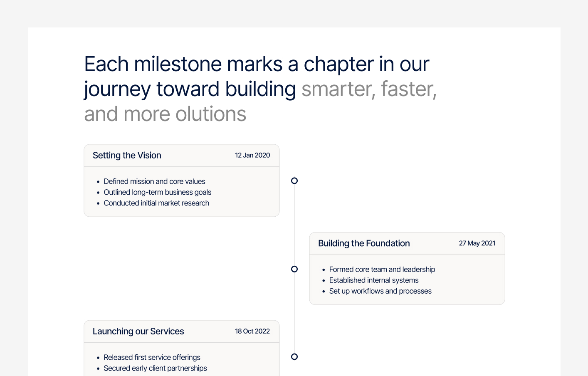Click Formed core team and leadership entry
588x376 pixels.
382,270
